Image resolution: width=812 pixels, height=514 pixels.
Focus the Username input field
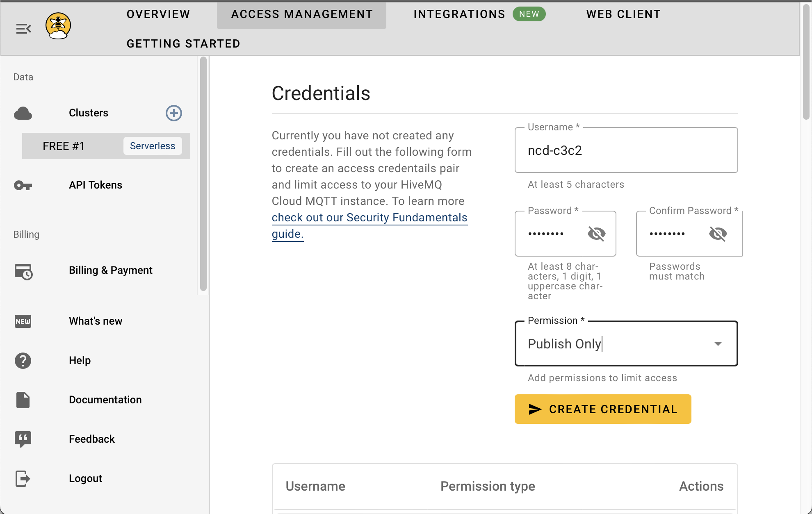click(626, 150)
